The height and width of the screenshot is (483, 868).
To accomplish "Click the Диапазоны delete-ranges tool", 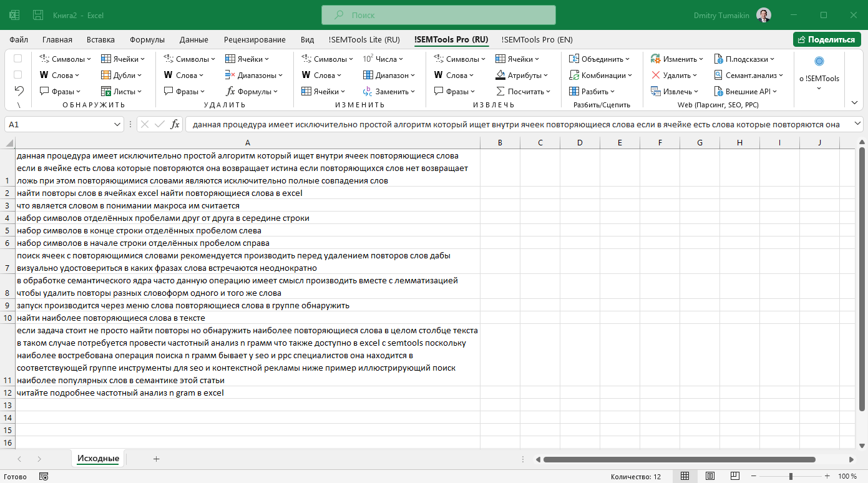I will [253, 76].
